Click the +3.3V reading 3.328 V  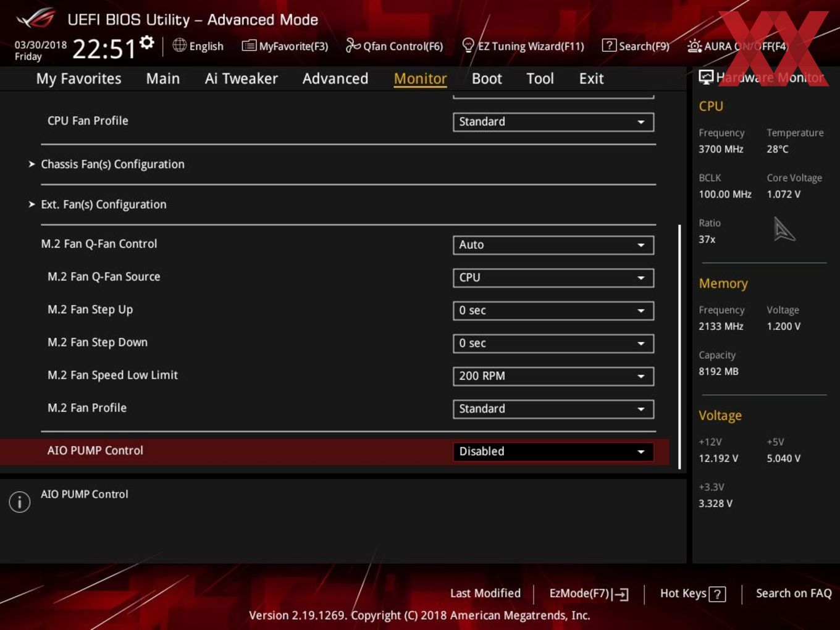pos(715,503)
